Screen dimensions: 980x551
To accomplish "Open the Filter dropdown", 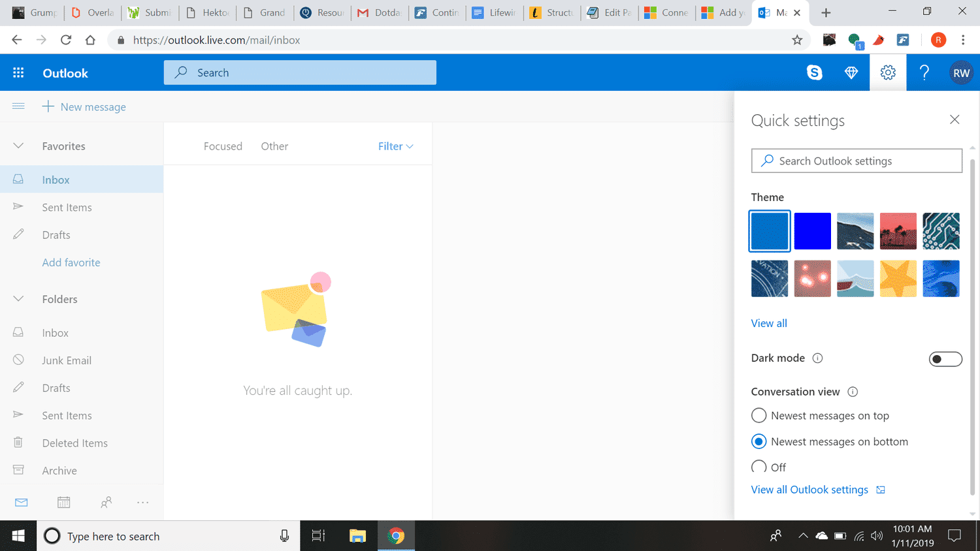I will click(395, 146).
